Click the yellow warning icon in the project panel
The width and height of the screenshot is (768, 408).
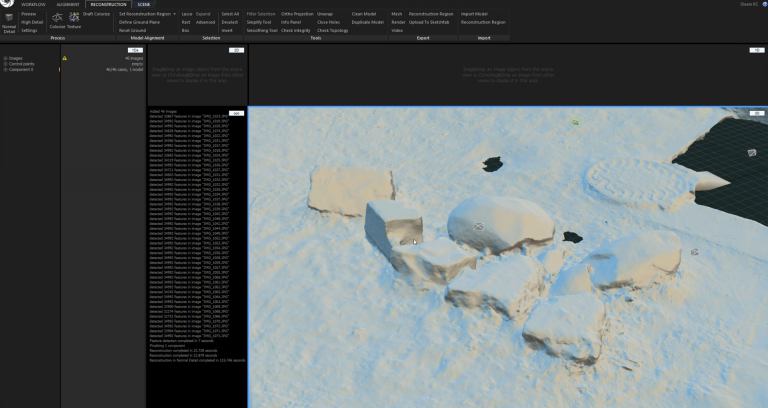(65, 58)
